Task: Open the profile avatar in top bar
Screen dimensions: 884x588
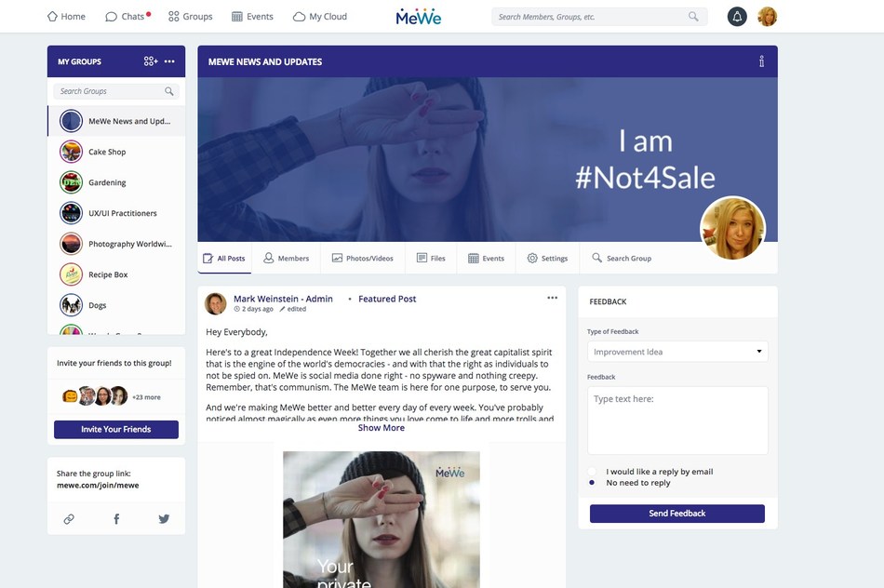Action: (767, 17)
